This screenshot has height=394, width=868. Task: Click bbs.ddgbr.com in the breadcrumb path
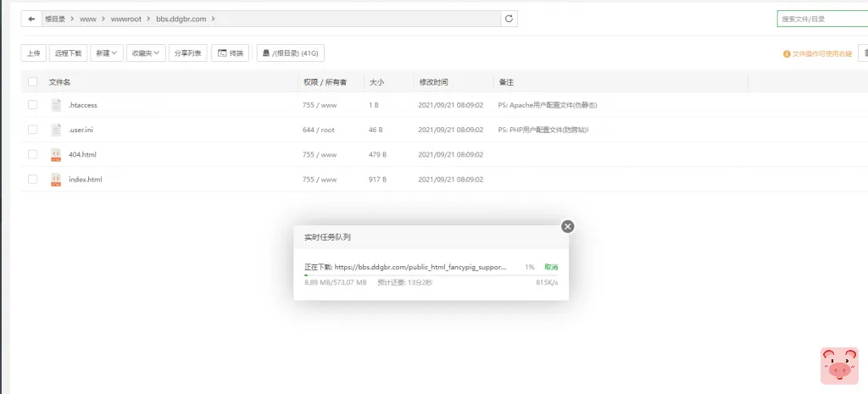click(181, 19)
